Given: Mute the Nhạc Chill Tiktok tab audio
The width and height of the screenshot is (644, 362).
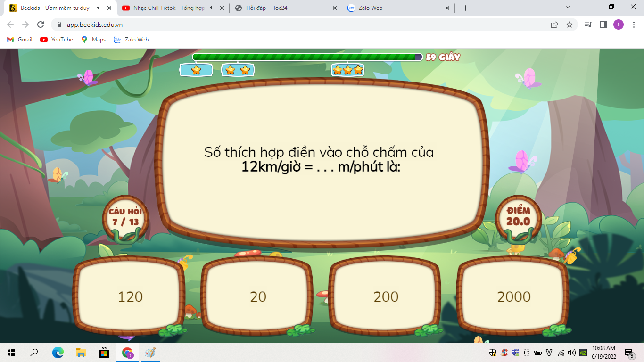Looking at the screenshot, I should [x=212, y=8].
